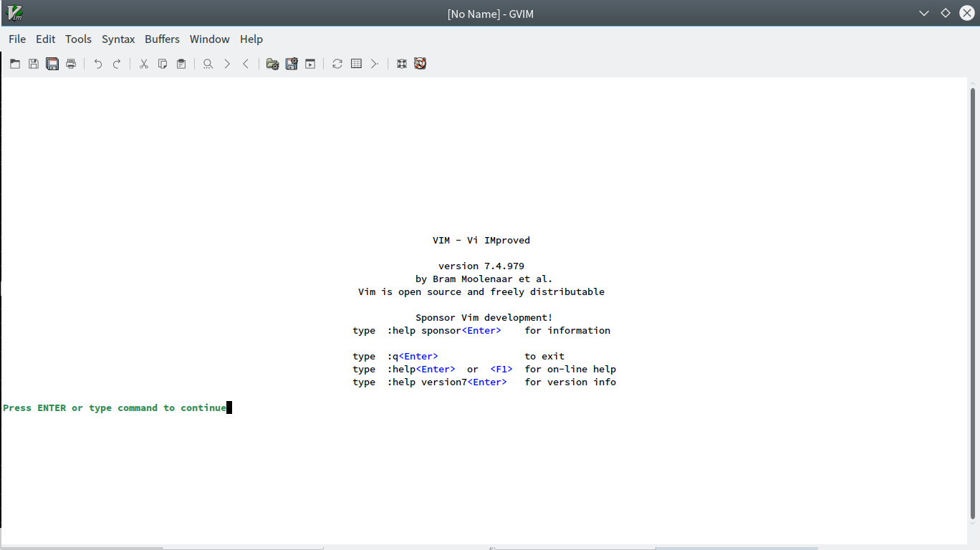980x550 pixels.
Task: Open a file with the toolbar Open icon
Action: tap(15, 64)
